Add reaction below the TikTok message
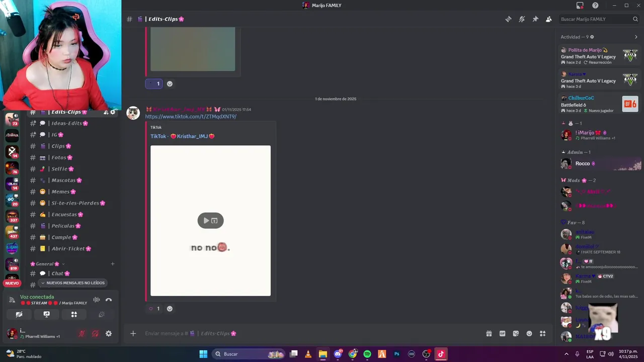 point(170,309)
